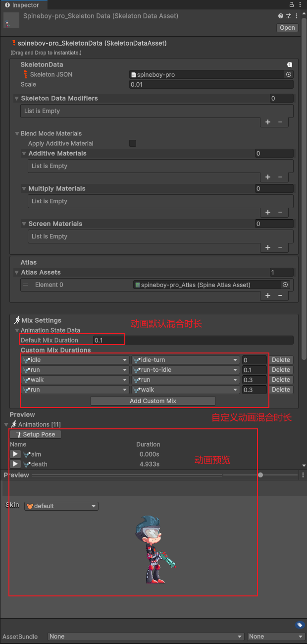
Task: Remove an entry from Atlas Assets list
Action: pos(280,295)
